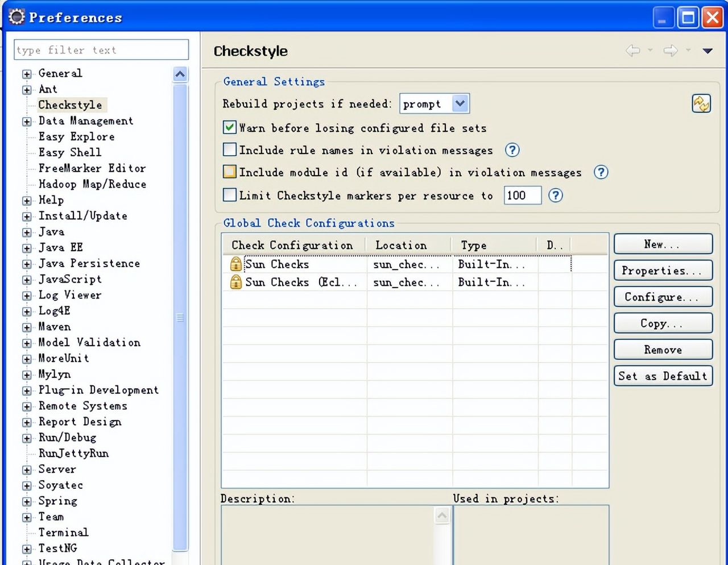Click the Remove button
This screenshot has height=565, width=728.
pos(663,350)
